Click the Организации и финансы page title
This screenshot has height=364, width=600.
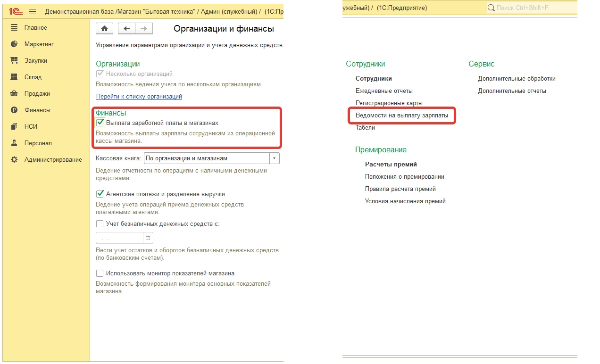(x=224, y=29)
